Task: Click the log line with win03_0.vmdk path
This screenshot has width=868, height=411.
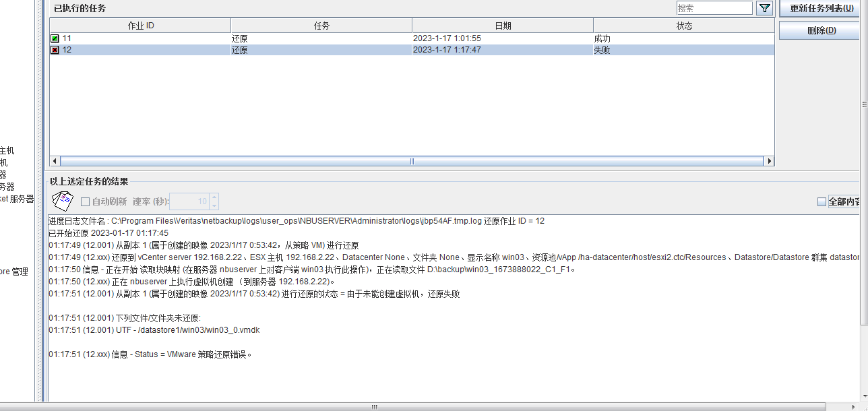Action: click(154, 330)
